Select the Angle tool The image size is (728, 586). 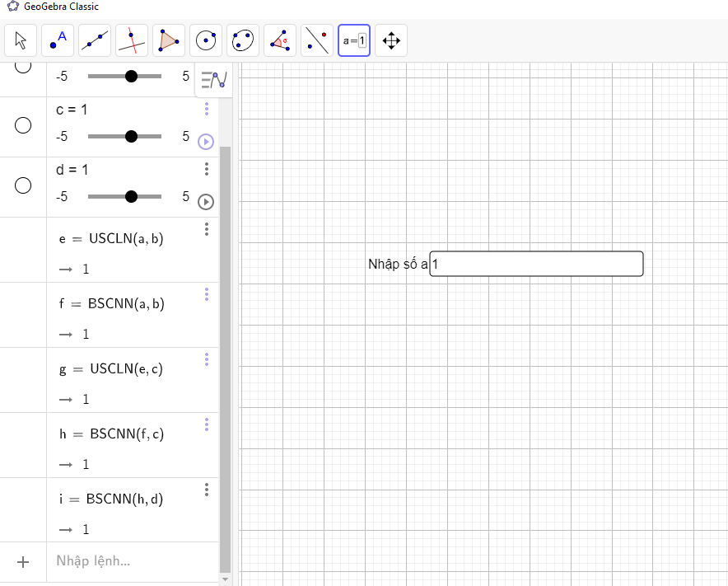pyautogui.click(x=280, y=40)
